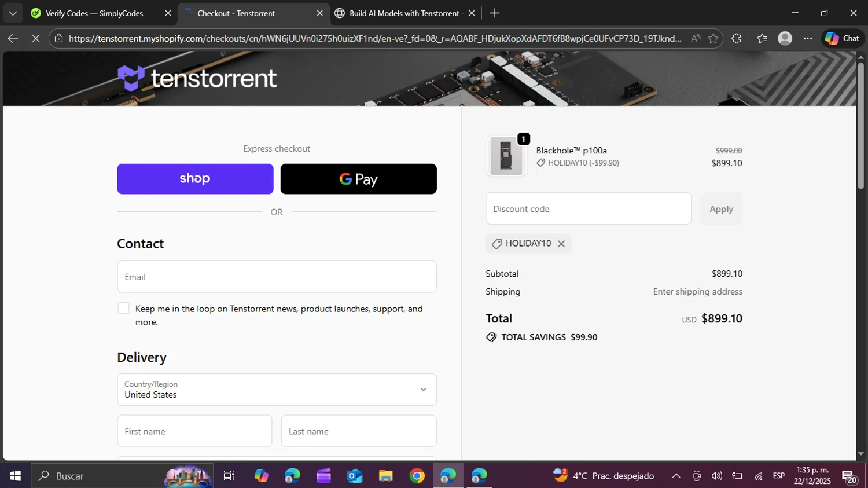Focus the First name field

(x=194, y=431)
